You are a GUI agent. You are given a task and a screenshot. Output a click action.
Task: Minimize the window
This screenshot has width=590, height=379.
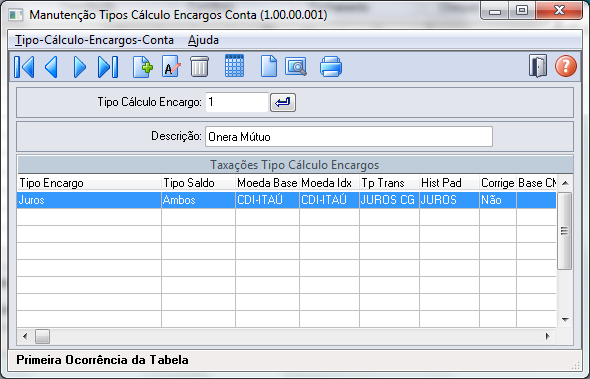pyautogui.click(x=495, y=11)
